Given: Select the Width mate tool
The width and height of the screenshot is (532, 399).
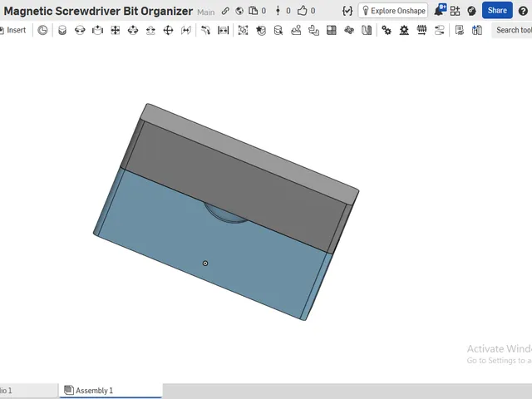Looking at the screenshot, I should [224, 30].
